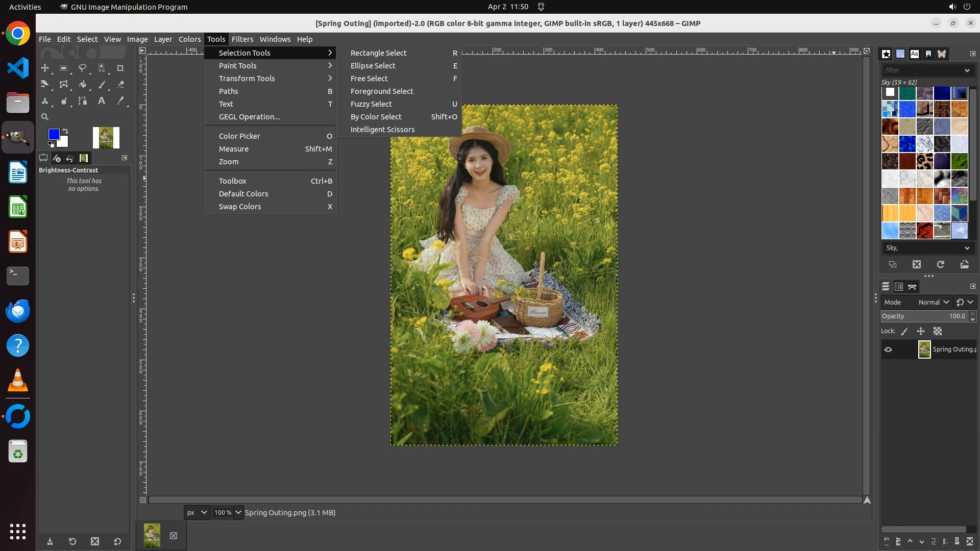This screenshot has width=980, height=551.
Task: Select the Crop tool in toolbox
Action: tap(120, 68)
